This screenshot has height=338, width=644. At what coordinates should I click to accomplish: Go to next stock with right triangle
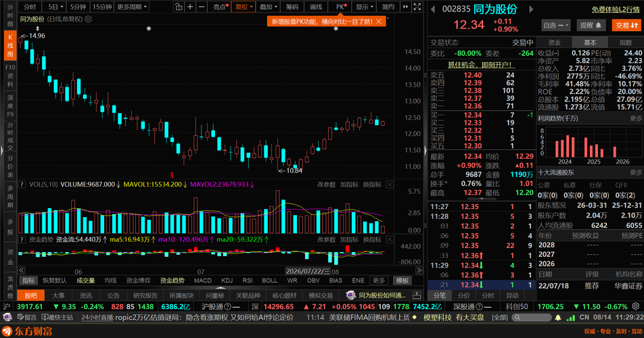531,9
